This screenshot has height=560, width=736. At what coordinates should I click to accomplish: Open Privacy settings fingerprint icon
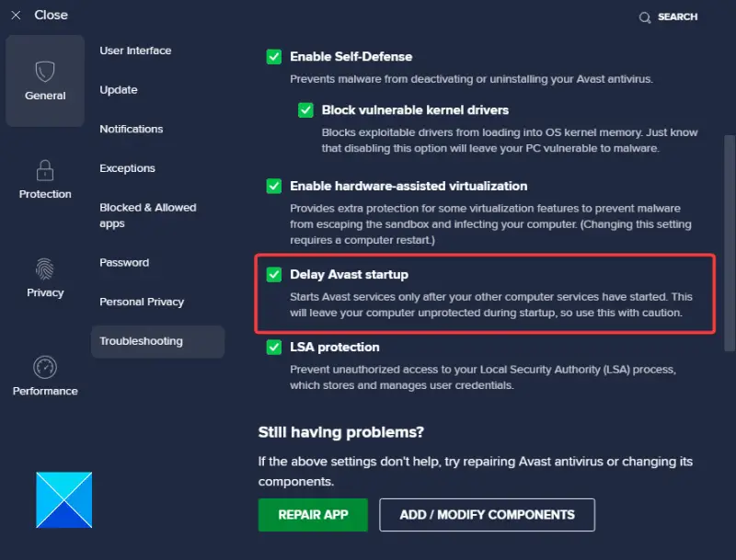[45, 269]
